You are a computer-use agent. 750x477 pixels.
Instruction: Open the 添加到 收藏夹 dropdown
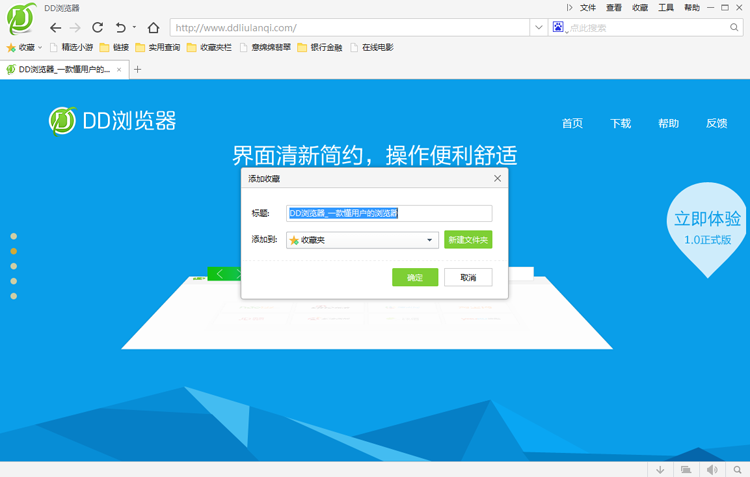(362, 240)
